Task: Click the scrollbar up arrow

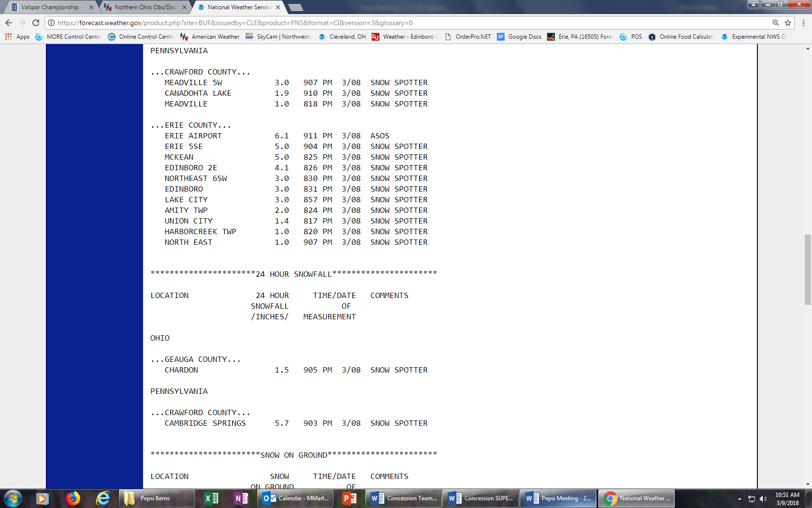Action: pos(808,48)
